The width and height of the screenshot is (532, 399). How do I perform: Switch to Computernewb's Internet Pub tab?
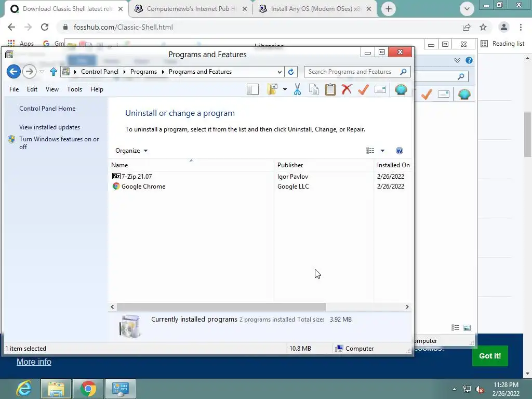(x=191, y=9)
